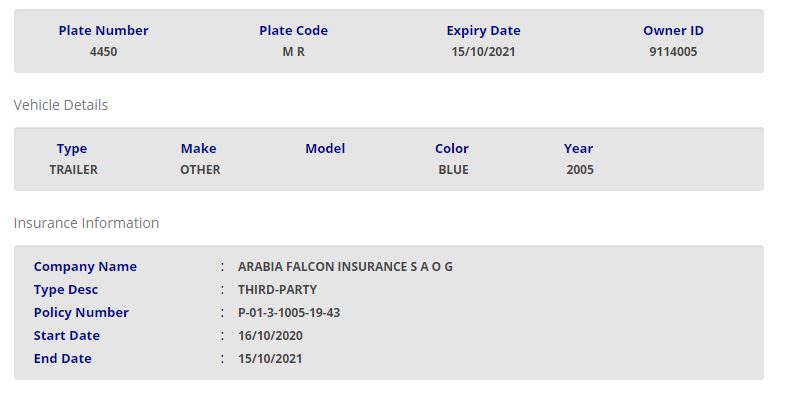The image size is (788, 409).
Task: Click the Model column header
Action: click(325, 148)
